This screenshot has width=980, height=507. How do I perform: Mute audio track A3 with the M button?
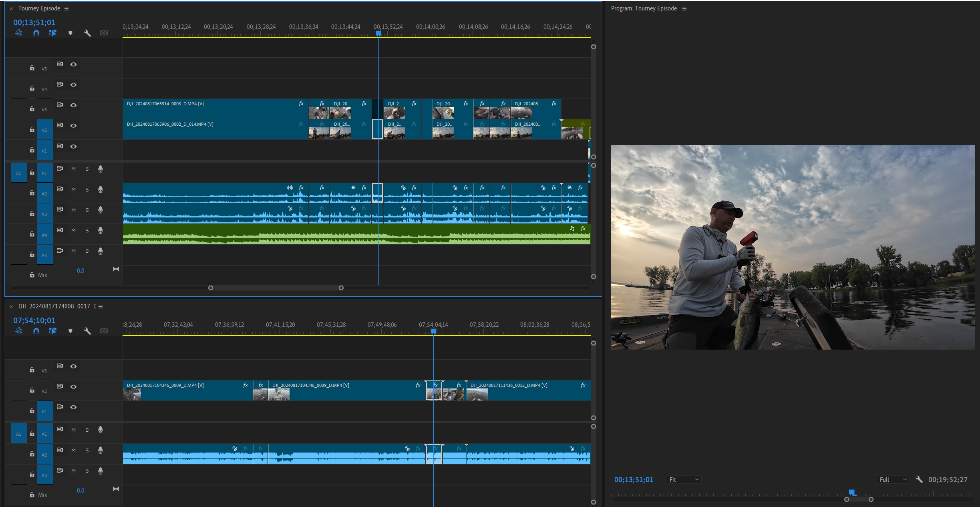[74, 210]
